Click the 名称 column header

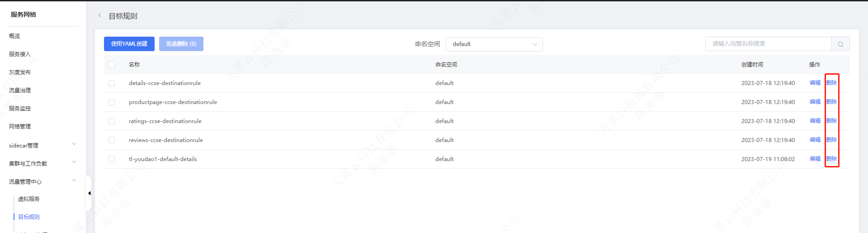[134, 65]
